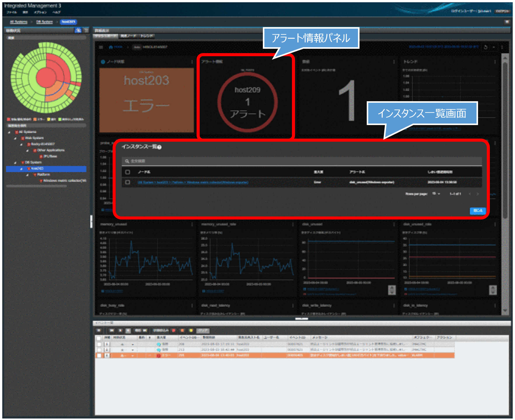Check the DB System instance row checkbox
The height and width of the screenshot is (420, 515).
point(128,183)
